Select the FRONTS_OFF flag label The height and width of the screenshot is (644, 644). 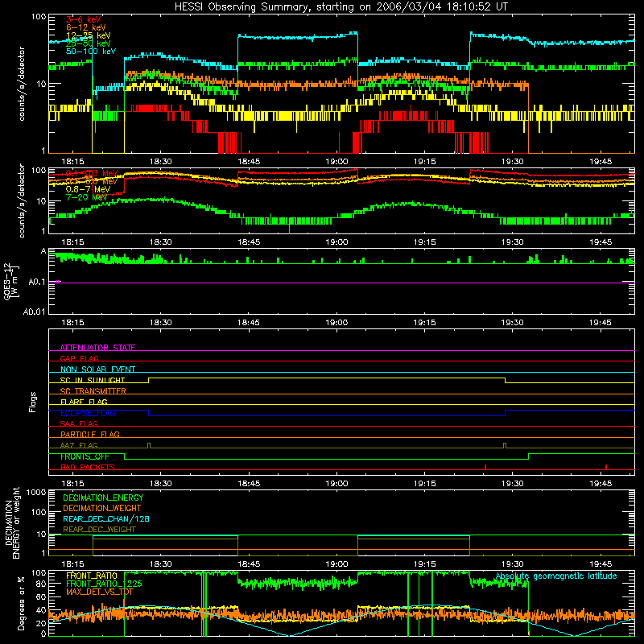[x=85, y=456]
